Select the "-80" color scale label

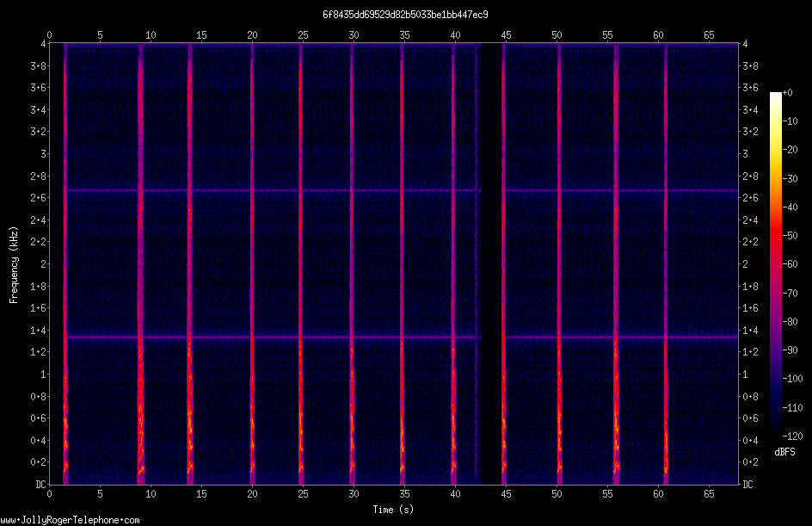click(790, 322)
